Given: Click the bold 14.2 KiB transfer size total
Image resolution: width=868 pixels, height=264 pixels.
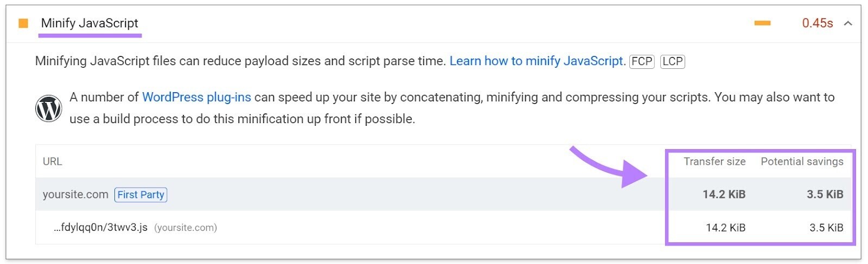Looking at the screenshot, I should click(724, 195).
